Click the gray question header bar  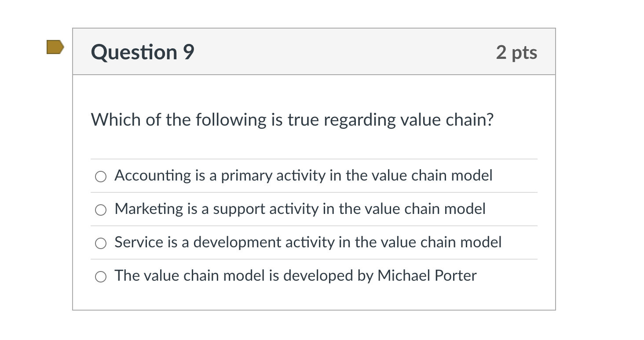pos(313,51)
